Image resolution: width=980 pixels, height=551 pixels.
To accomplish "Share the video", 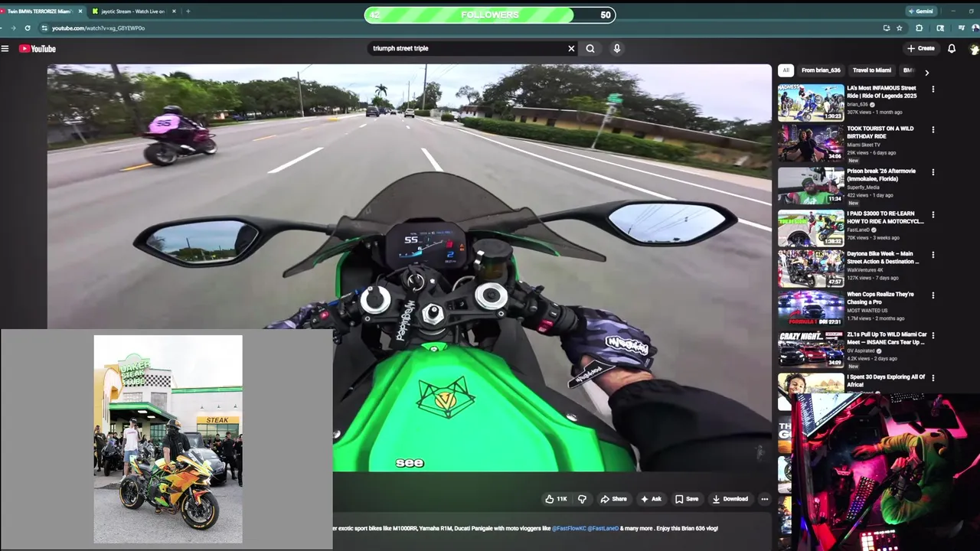I will tap(613, 499).
